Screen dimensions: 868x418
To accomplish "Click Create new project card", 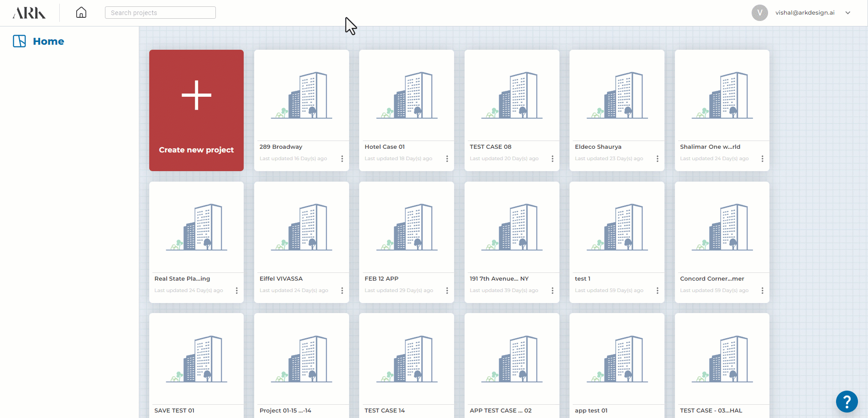I will pos(196,110).
